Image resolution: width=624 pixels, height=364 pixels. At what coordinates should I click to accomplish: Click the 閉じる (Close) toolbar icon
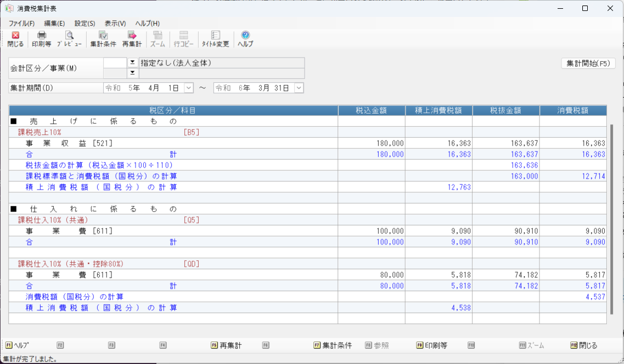(x=15, y=39)
